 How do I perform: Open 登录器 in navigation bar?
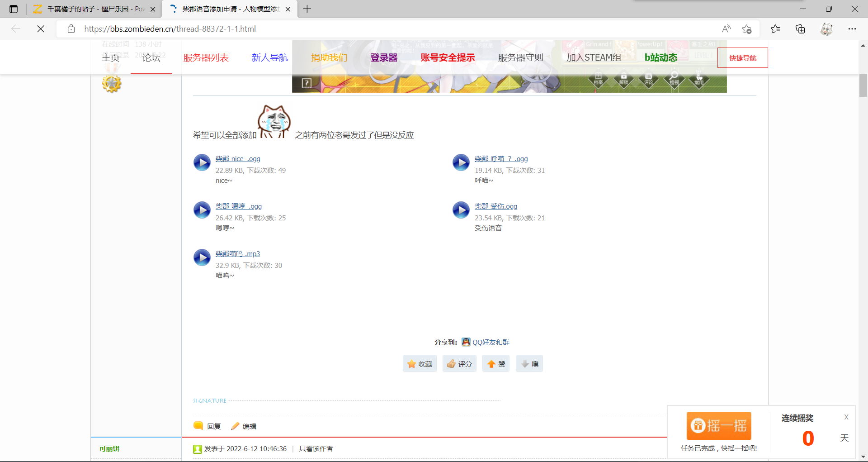tap(384, 57)
